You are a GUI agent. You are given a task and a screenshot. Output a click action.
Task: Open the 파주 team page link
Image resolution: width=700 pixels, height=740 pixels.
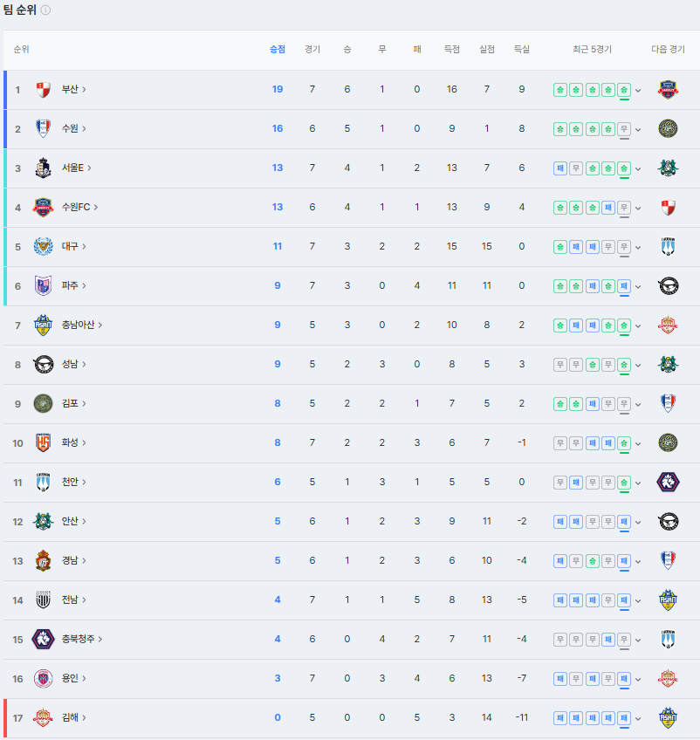click(x=73, y=285)
